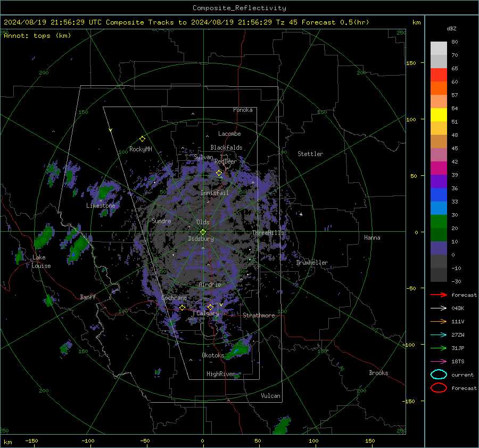This screenshot has height=448, width=479.
Task: Click the Didsbury city label
Action: tap(201, 239)
